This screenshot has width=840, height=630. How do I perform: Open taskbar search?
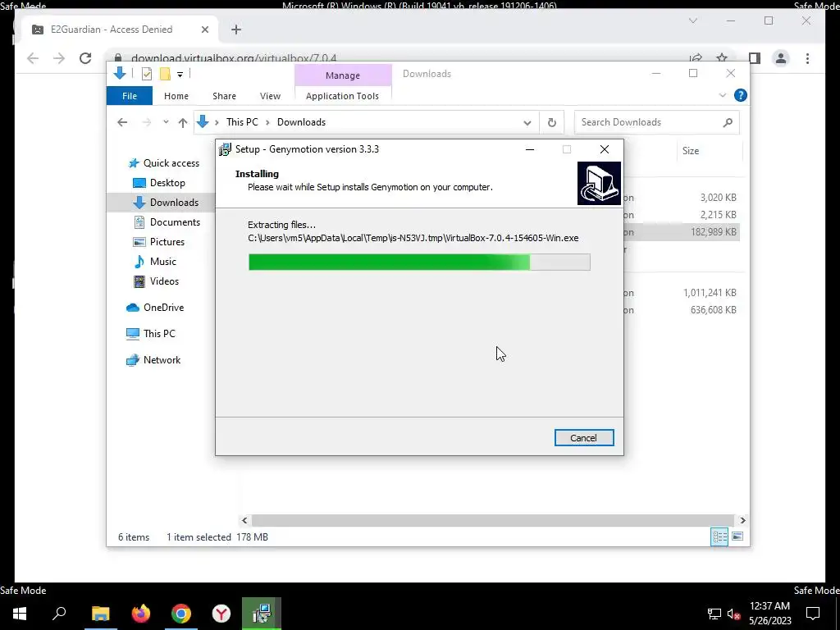coord(59,614)
